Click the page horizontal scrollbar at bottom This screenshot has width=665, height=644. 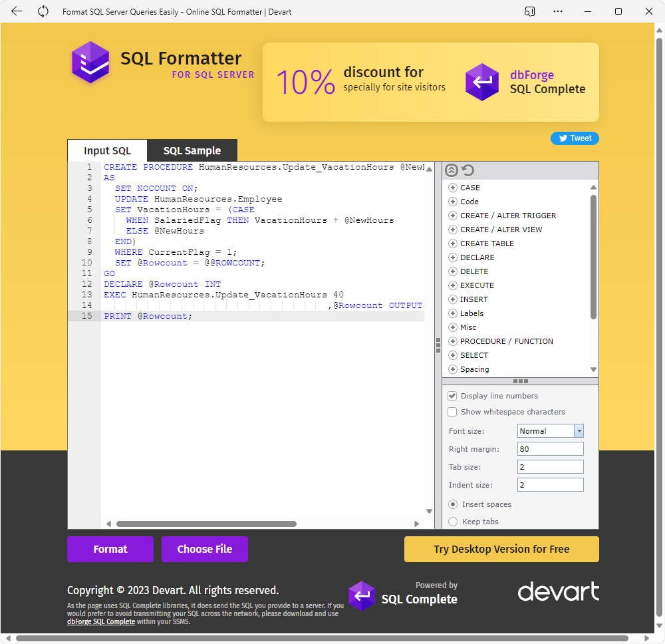322,639
